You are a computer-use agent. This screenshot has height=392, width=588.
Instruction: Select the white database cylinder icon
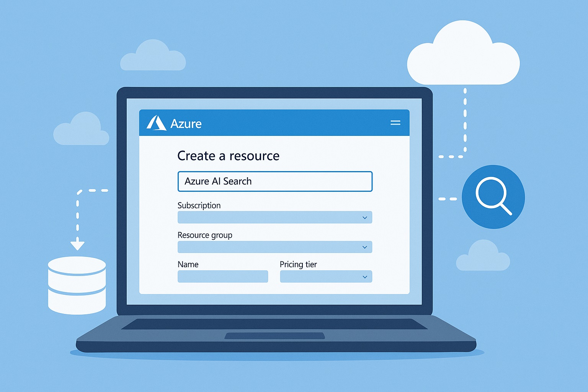[x=77, y=285]
